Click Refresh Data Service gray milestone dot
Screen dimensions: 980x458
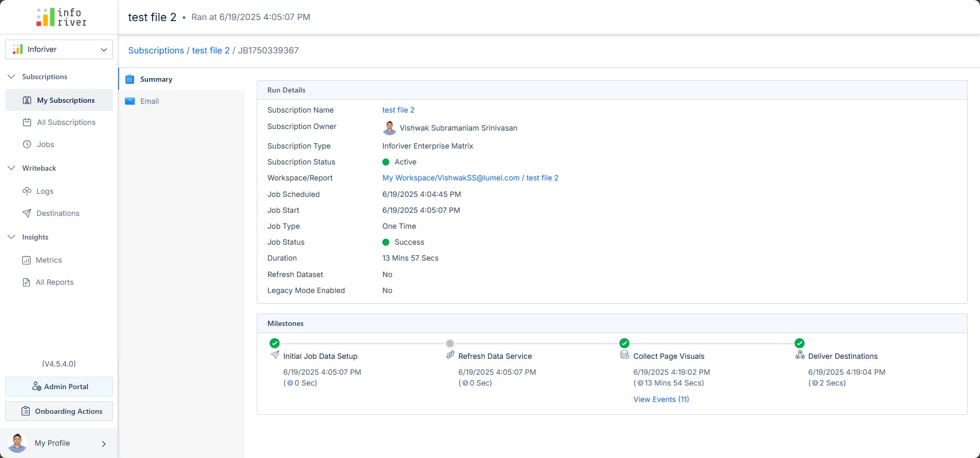tap(450, 343)
